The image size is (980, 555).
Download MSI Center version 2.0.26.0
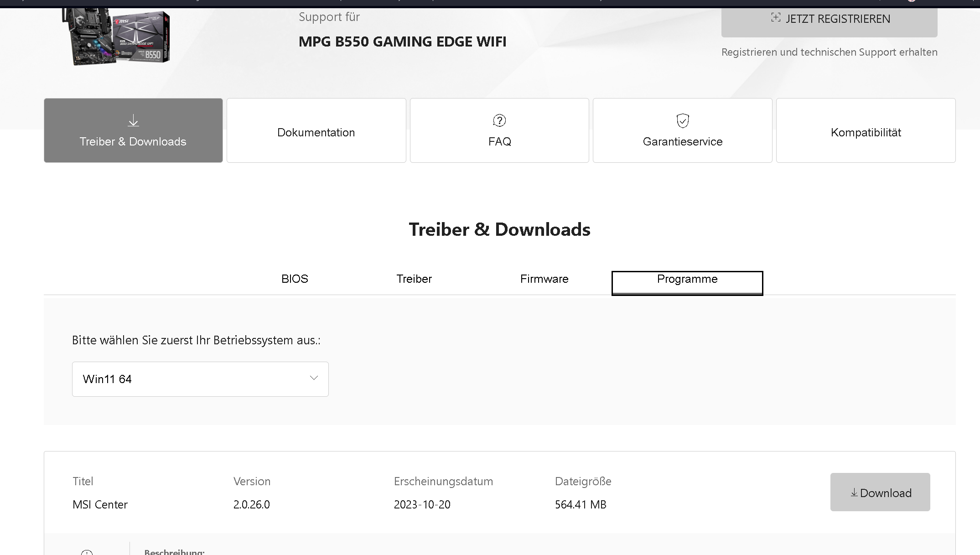pyautogui.click(x=880, y=492)
